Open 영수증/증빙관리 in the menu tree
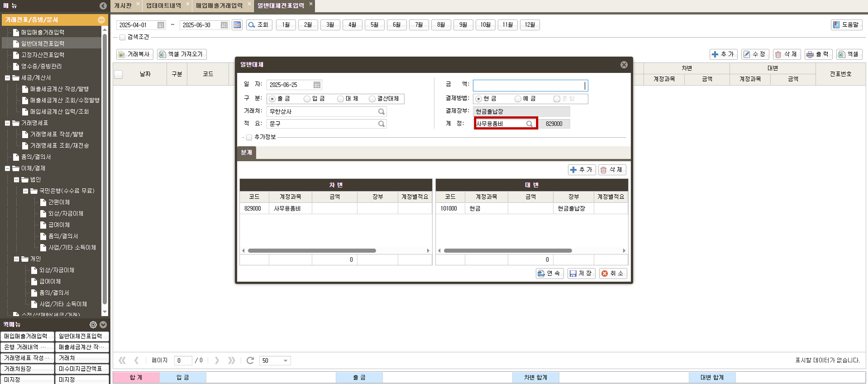The image size is (868, 384). (x=41, y=66)
